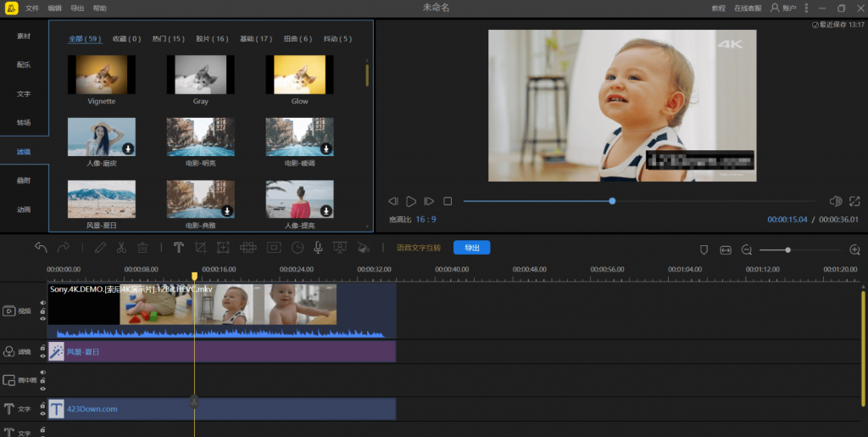
Task: Stop the preview playback
Action: 448,201
